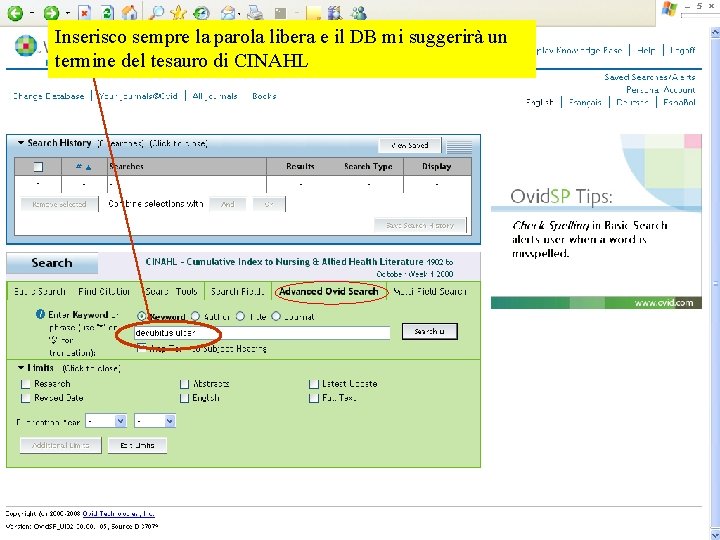
Task: Open the browser History icon
Action: [x=201, y=13]
